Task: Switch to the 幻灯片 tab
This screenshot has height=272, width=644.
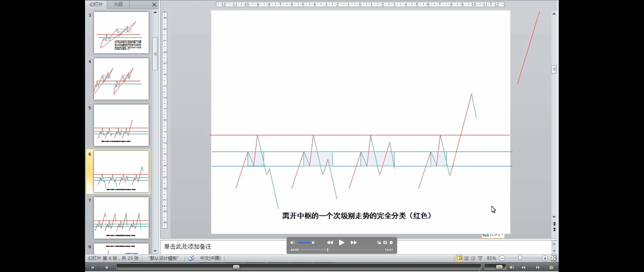Action: (x=96, y=4)
